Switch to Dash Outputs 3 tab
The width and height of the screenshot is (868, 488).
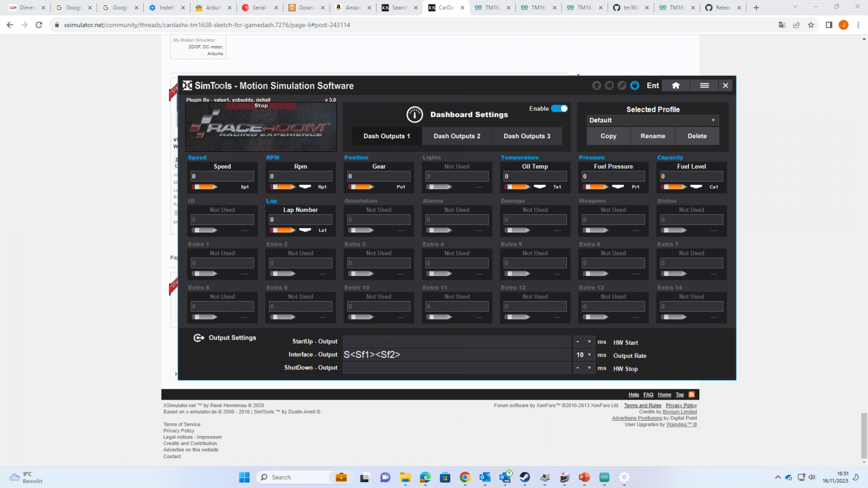point(527,136)
